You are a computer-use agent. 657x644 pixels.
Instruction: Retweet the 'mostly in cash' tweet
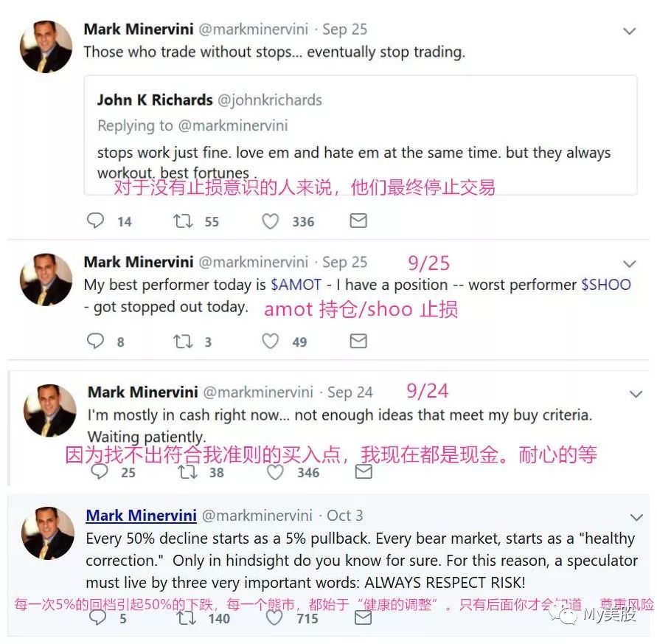[188, 472]
